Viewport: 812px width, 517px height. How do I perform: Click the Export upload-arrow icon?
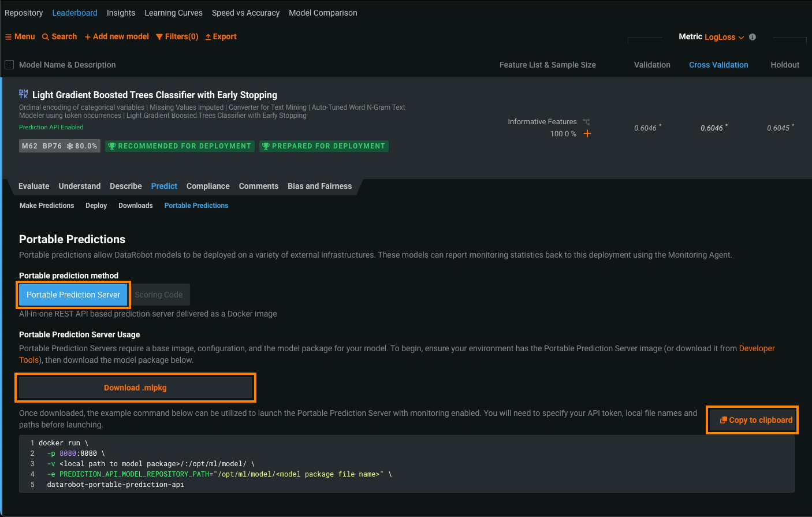tap(208, 37)
